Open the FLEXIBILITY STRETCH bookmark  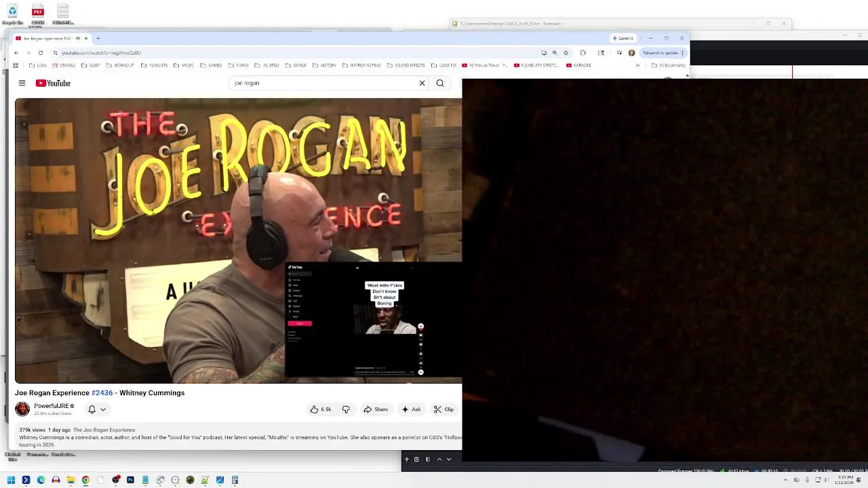coord(536,66)
